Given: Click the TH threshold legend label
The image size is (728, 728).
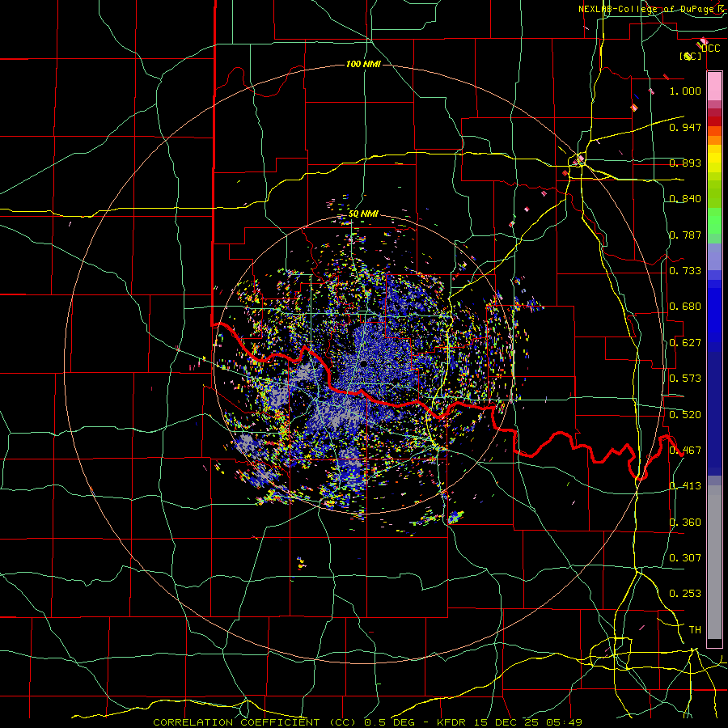Looking at the screenshot, I should 695,630.
